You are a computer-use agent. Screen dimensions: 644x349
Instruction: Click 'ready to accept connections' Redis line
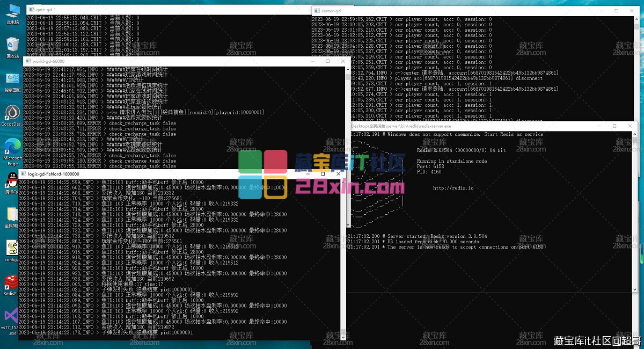[445, 247]
